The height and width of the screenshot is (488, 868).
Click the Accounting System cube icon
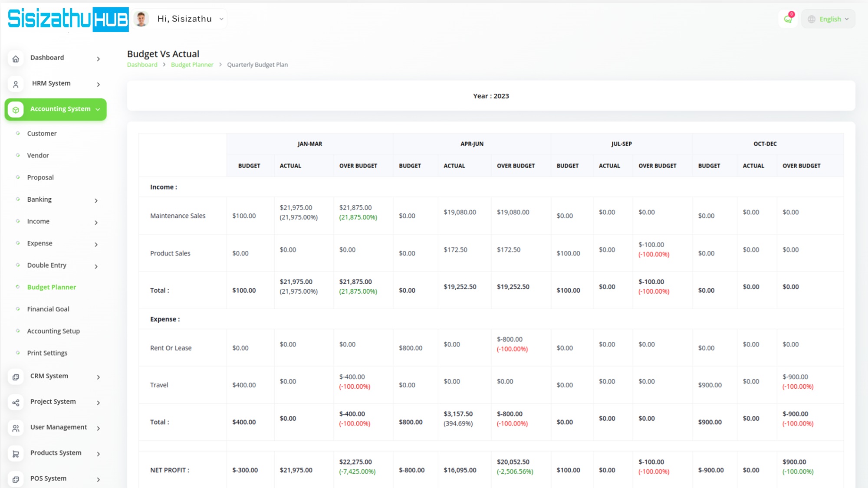(x=16, y=110)
